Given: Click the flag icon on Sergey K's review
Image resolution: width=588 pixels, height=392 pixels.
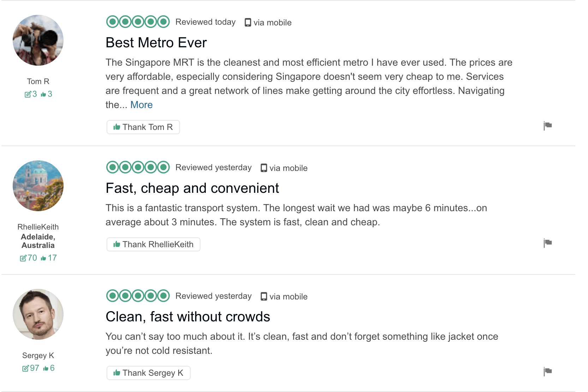Looking at the screenshot, I should (547, 372).
